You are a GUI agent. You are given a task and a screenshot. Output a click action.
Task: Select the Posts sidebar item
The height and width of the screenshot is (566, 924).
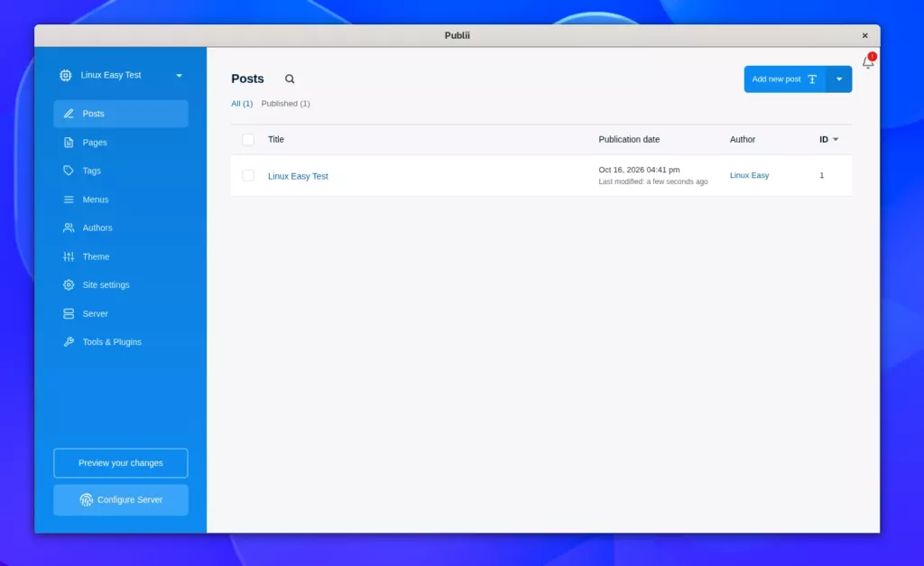[121, 114]
